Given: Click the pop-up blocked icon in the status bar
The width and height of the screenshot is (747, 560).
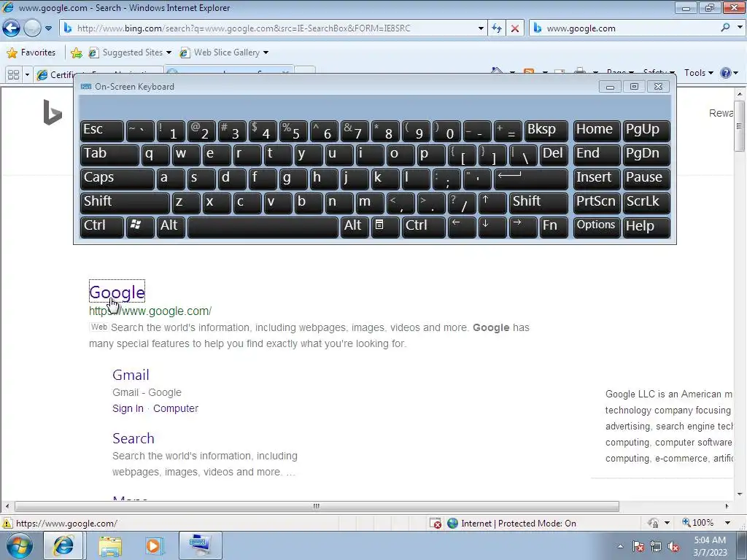Looking at the screenshot, I should [x=436, y=524].
